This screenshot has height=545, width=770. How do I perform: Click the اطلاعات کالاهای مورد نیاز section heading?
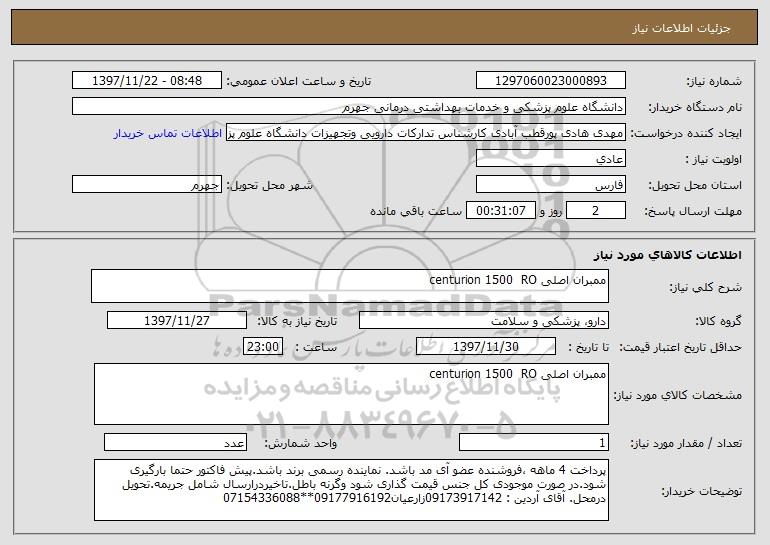668,255
